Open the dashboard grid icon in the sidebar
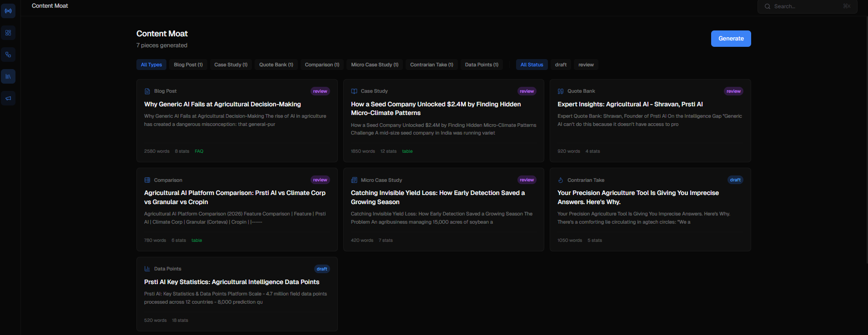 click(x=8, y=33)
